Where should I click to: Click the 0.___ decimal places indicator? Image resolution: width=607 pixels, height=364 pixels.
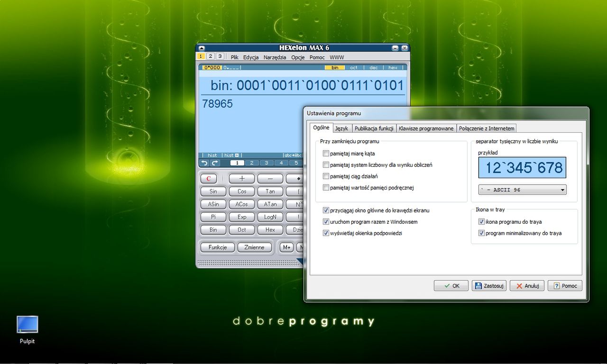click(x=231, y=68)
